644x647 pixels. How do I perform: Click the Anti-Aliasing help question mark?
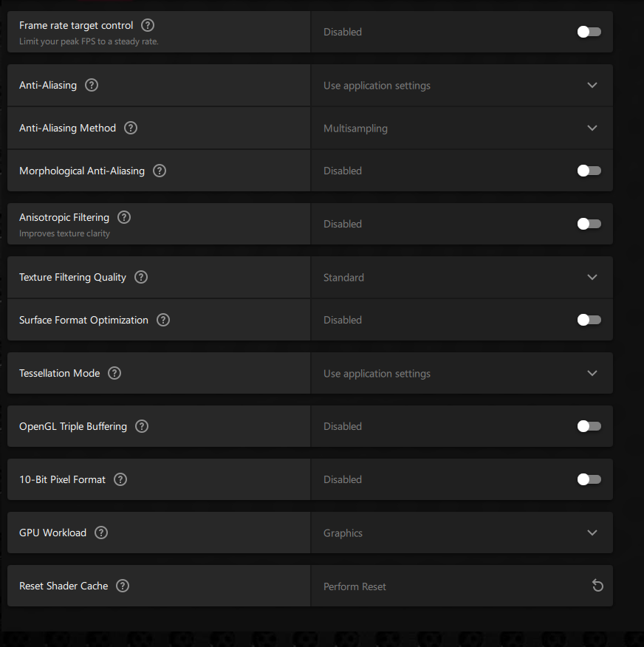[x=92, y=85]
